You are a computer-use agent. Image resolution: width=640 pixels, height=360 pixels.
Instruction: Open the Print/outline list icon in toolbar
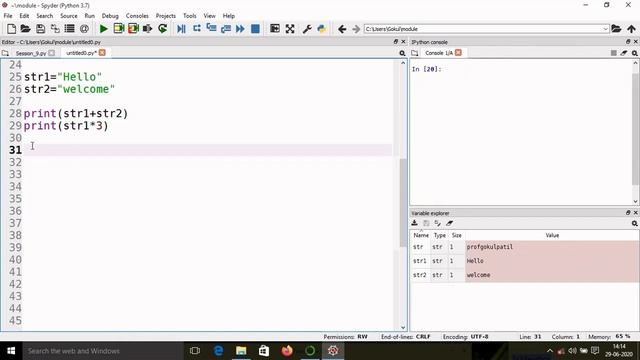(69, 29)
